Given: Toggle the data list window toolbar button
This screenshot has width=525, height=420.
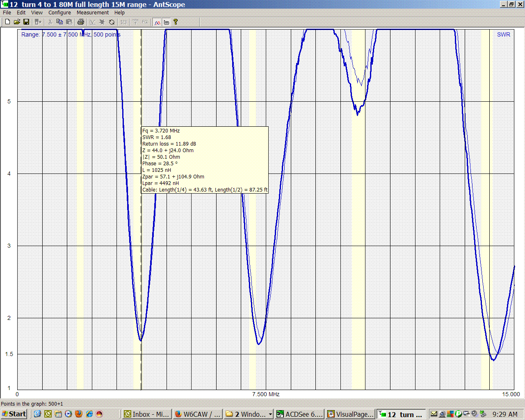Looking at the screenshot, I should [167, 22].
